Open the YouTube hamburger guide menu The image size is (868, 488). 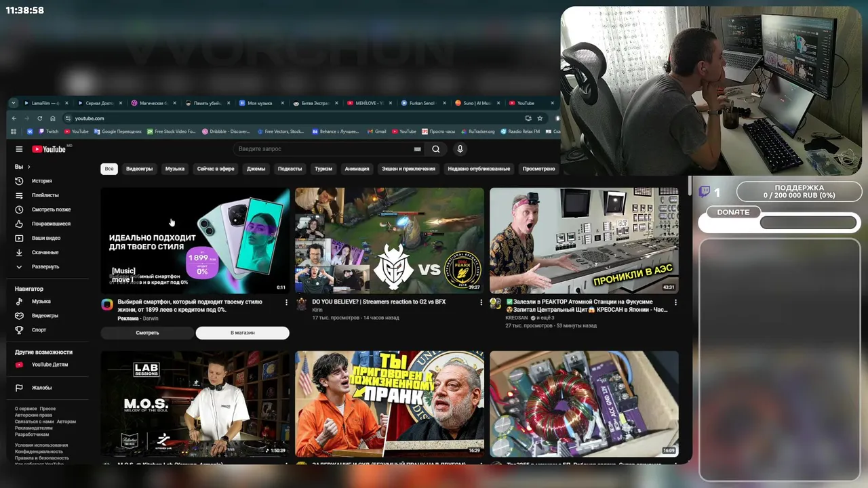pos(19,149)
